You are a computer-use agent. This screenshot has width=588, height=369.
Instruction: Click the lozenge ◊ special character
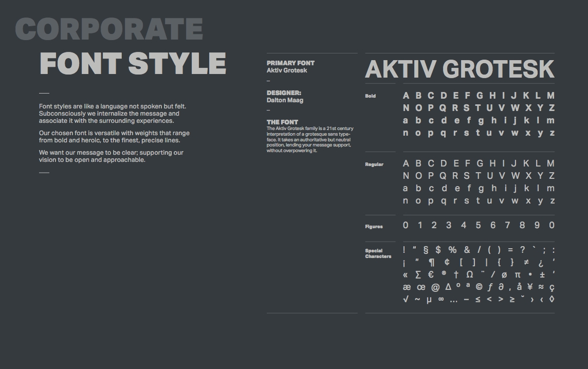552,299
